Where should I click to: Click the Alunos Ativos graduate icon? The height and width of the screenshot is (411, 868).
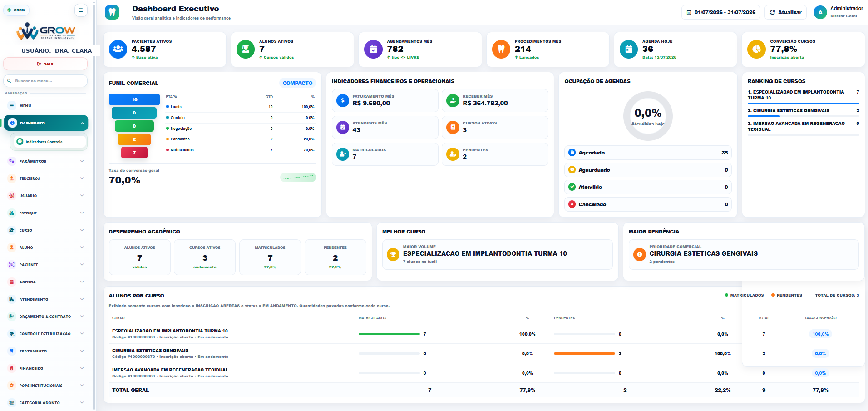(x=246, y=49)
